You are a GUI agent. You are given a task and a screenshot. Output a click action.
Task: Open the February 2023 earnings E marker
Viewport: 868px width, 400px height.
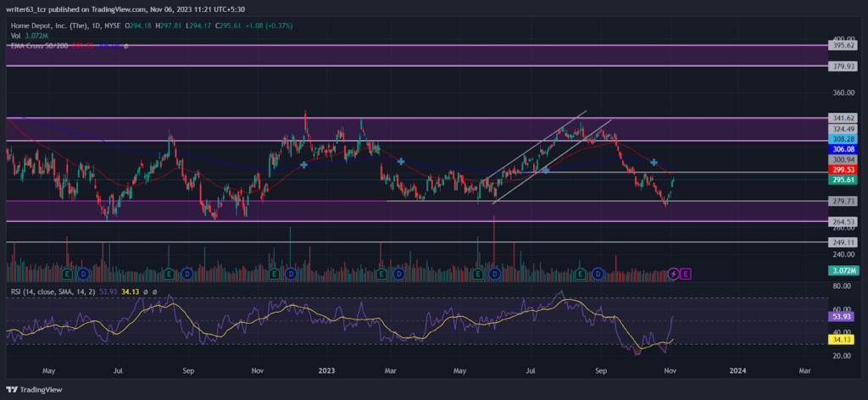click(x=381, y=274)
